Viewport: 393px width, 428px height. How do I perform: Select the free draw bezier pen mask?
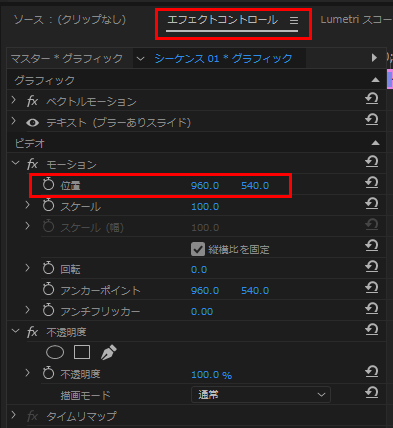point(109,352)
